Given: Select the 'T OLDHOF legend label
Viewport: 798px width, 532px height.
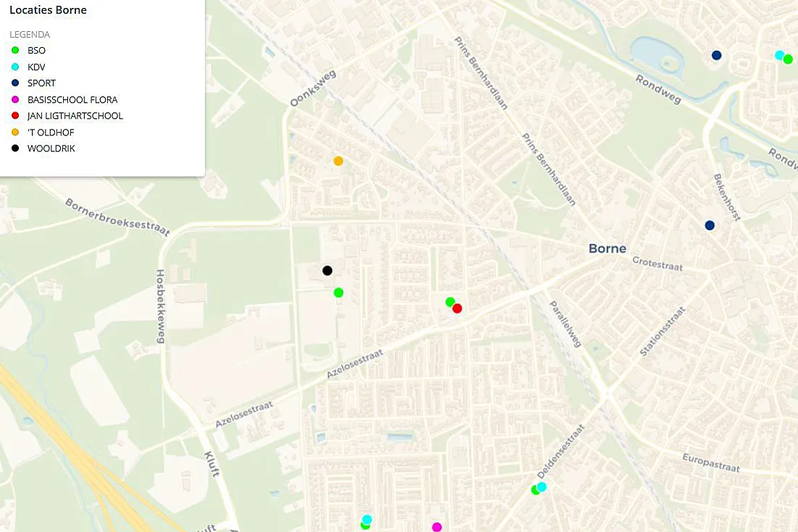Looking at the screenshot, I should coord(51,132).
